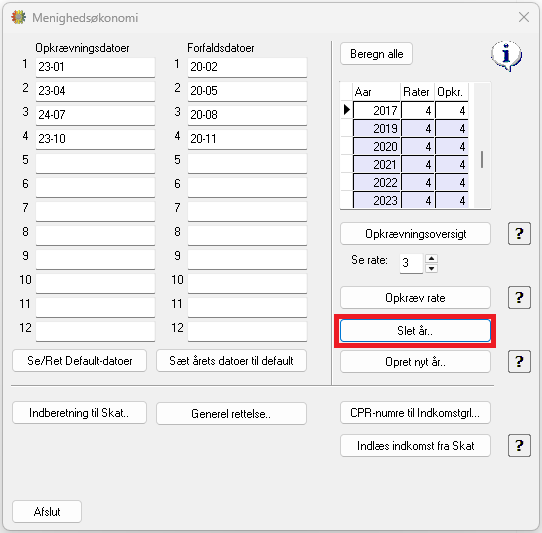Increase Se rate with up arrow
This screenshot has width=542, height=533.
point(431,259)
